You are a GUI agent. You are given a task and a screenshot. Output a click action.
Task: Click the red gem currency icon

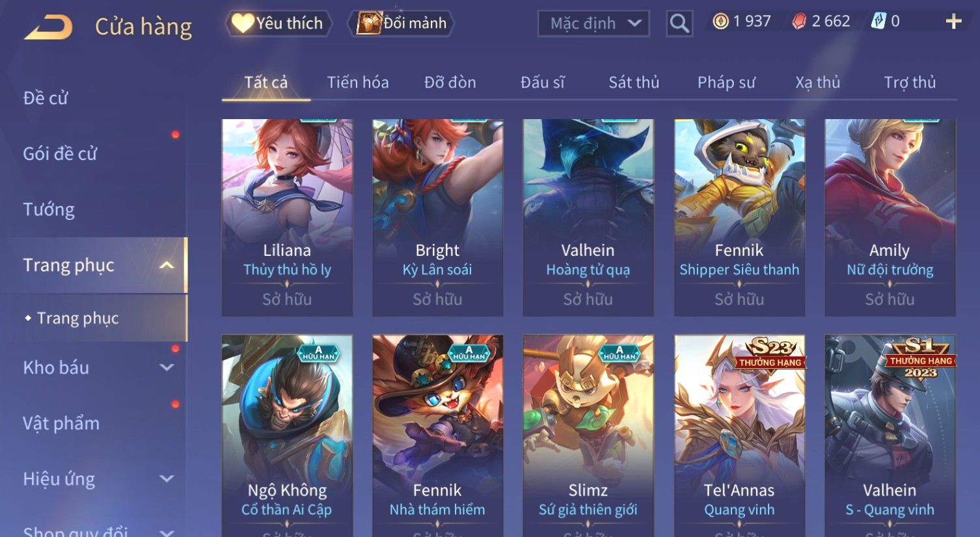(799, 21)
